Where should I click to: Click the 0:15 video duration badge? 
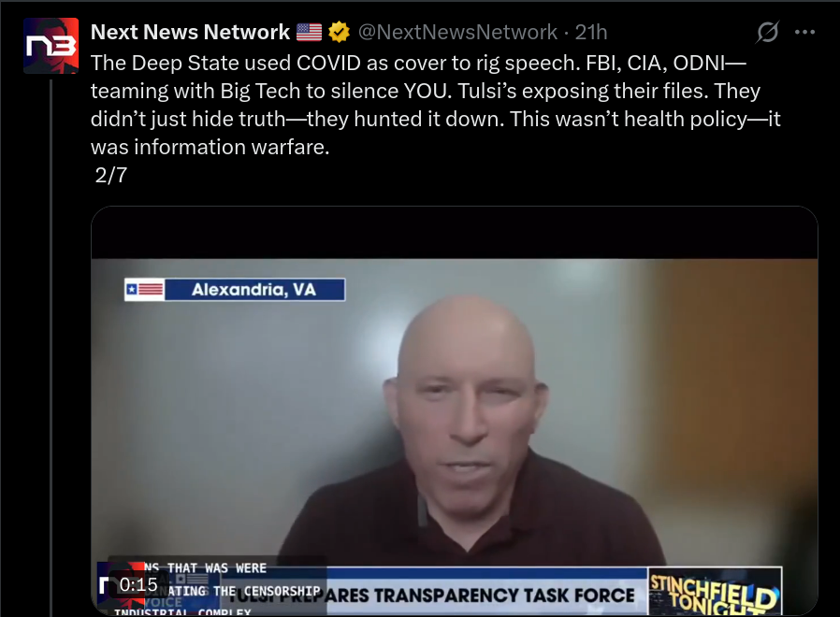(138, 584)
